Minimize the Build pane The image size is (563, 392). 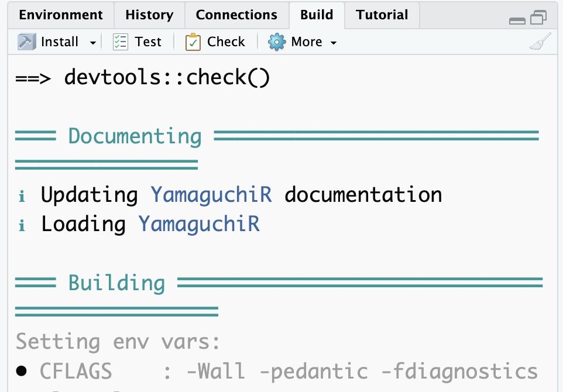[517, 20]
